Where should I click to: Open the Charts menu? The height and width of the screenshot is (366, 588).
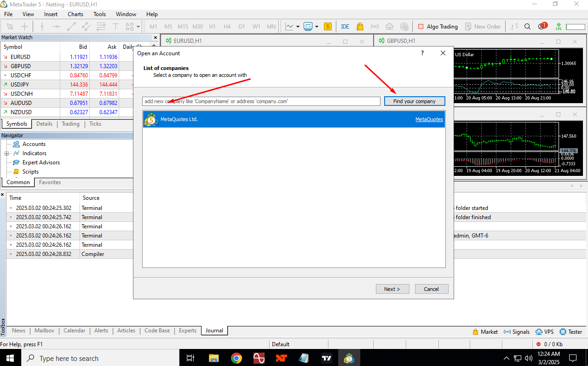click(75, 14)
